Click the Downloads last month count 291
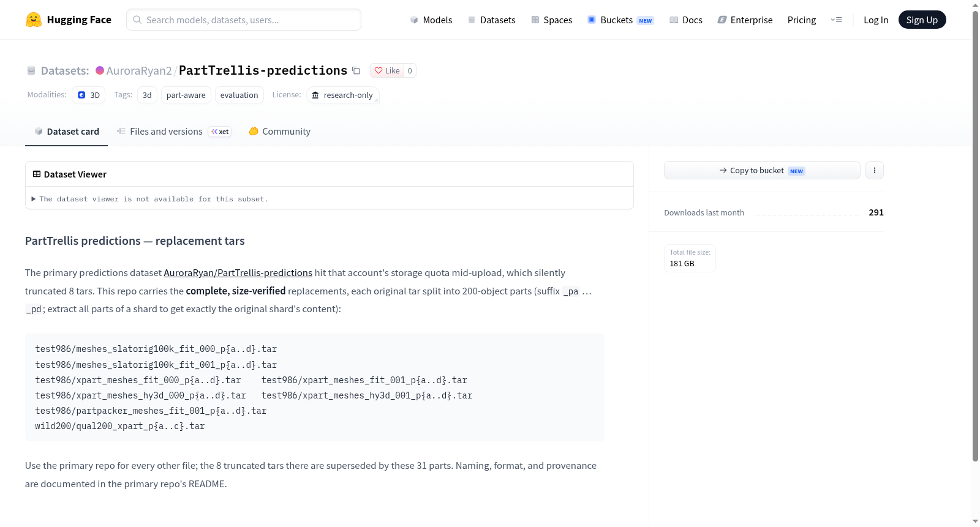Screen dimensions: 980x527 tap(876, 212)
